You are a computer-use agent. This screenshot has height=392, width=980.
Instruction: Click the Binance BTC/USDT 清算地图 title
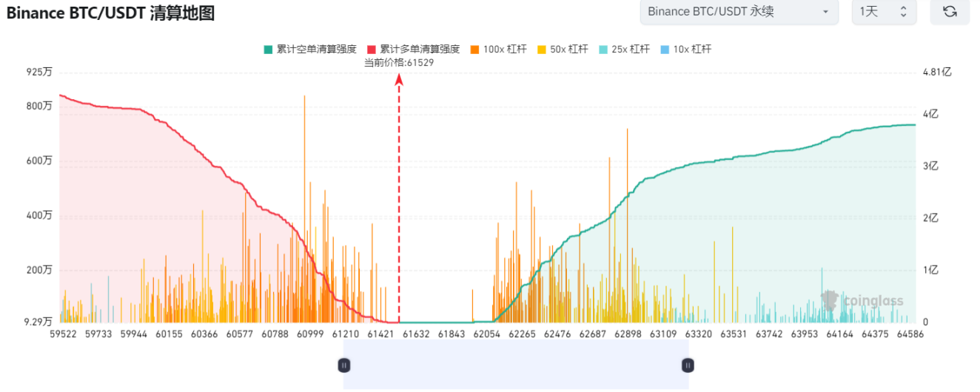click(110, 13)
